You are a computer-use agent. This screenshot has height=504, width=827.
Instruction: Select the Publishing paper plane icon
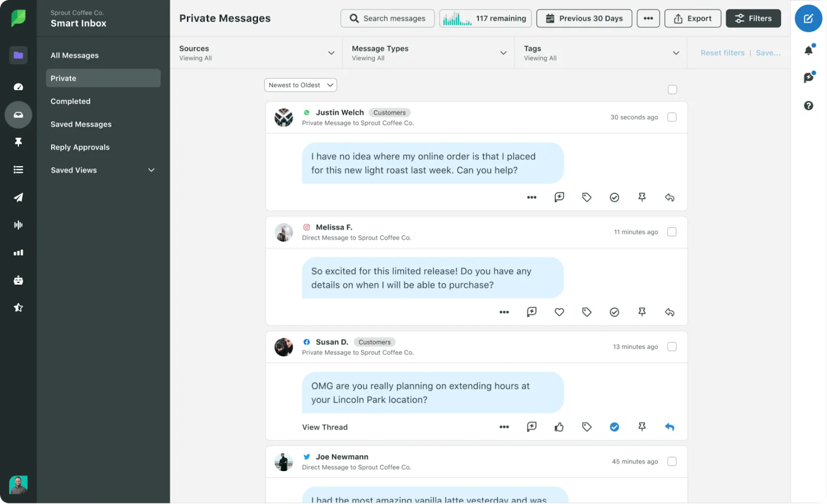tap(18, 197)
